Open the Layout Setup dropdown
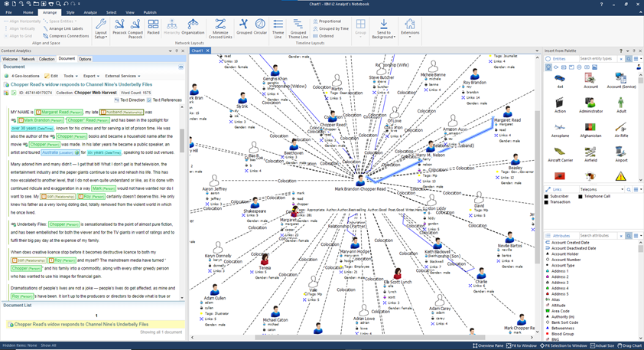Viewport: 644px width, 350px height. 101,28
